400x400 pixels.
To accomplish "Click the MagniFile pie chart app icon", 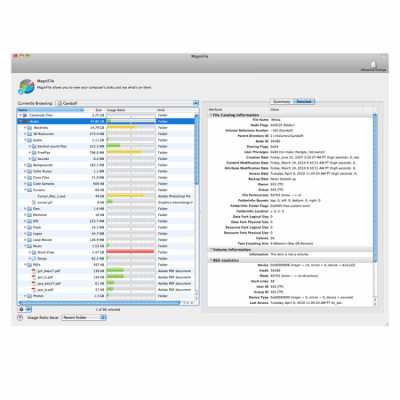I will (27, 86).
